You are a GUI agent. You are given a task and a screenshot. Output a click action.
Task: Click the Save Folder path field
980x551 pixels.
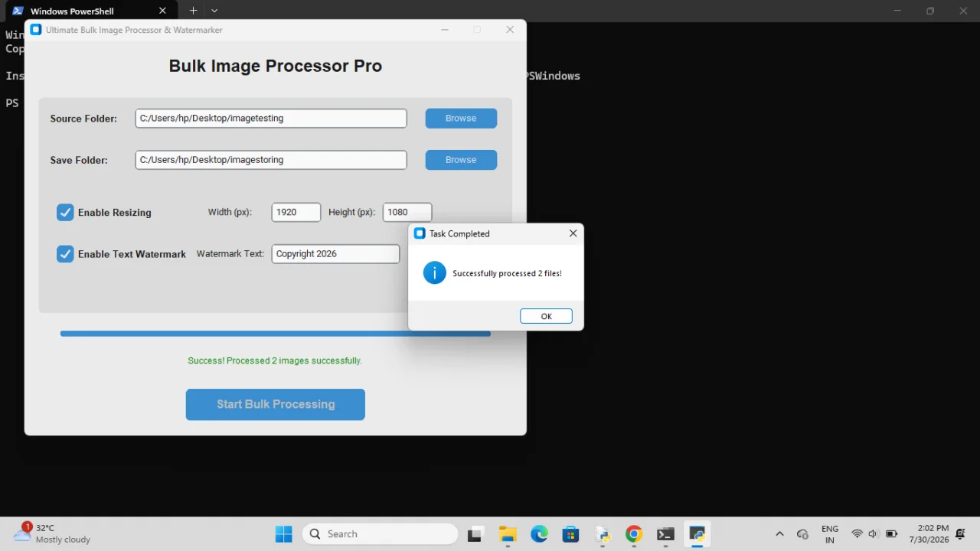tap(271, 159)
